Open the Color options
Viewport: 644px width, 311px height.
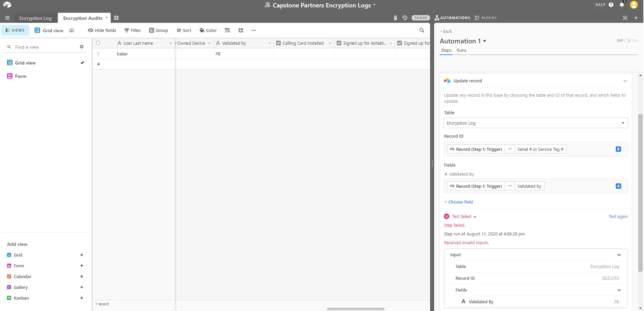pyautogui.click(x=208, y=30)
